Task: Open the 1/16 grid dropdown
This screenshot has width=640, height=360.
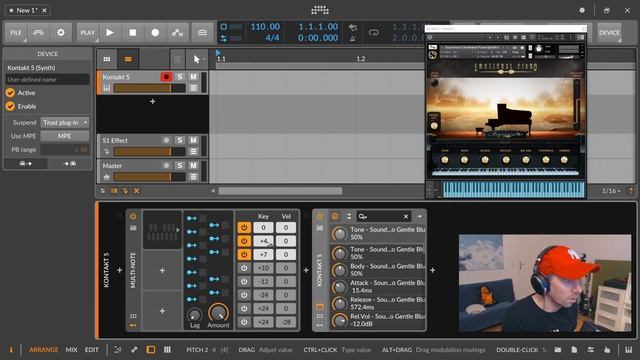Action: click(611, 191)
